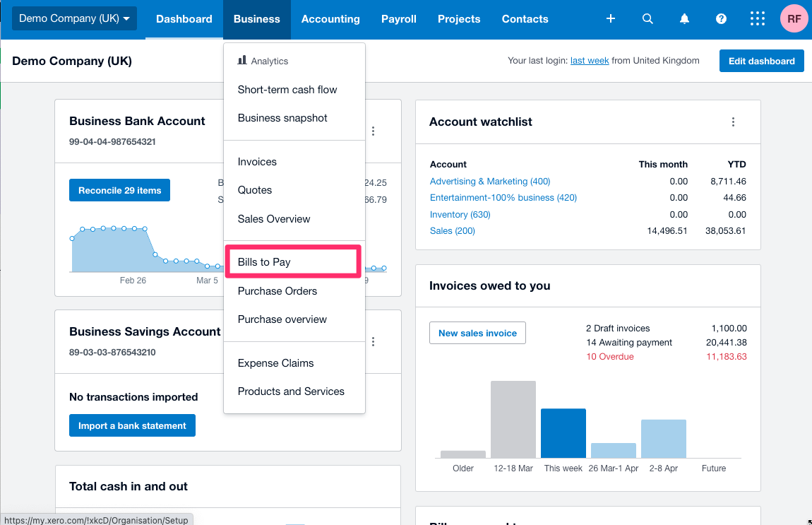Click the plus icon to create new item
Image resolution: width=812 pixels, height=525 pixels.
610,19
